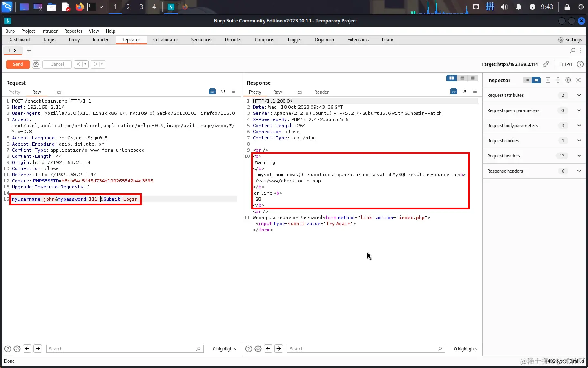
Task: Toggle non-printable characters in the Request
Action: pos(223,91)
